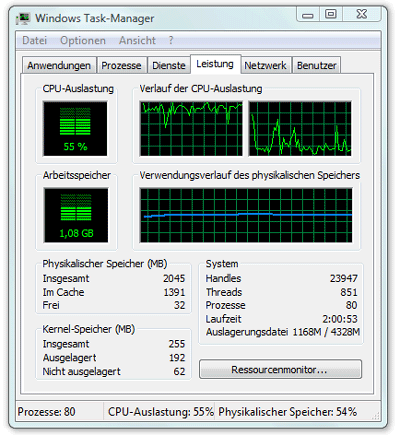Open the Ansicht menu

(137, 40)
